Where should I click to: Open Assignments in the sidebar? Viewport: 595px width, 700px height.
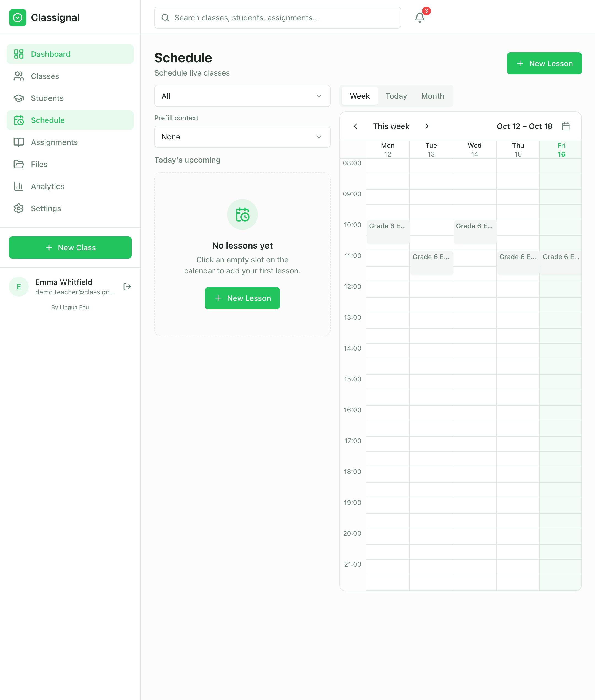click(70, 142)
